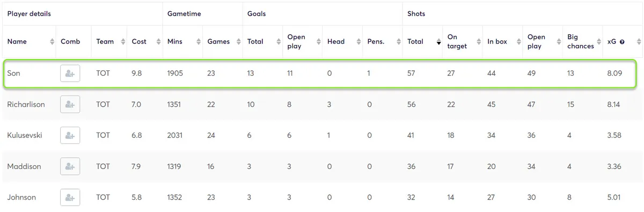Sort by Mins column
This screenshot has width=644, height=212.
tap(175, 42)
